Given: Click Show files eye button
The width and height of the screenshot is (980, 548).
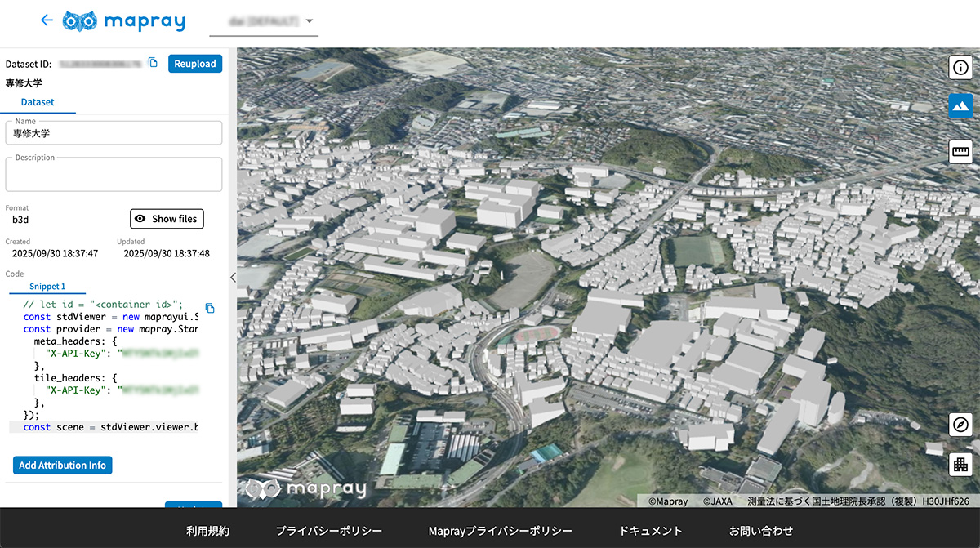Looking at the screenshot, I should pyautogui.click(x=167, y=219).
